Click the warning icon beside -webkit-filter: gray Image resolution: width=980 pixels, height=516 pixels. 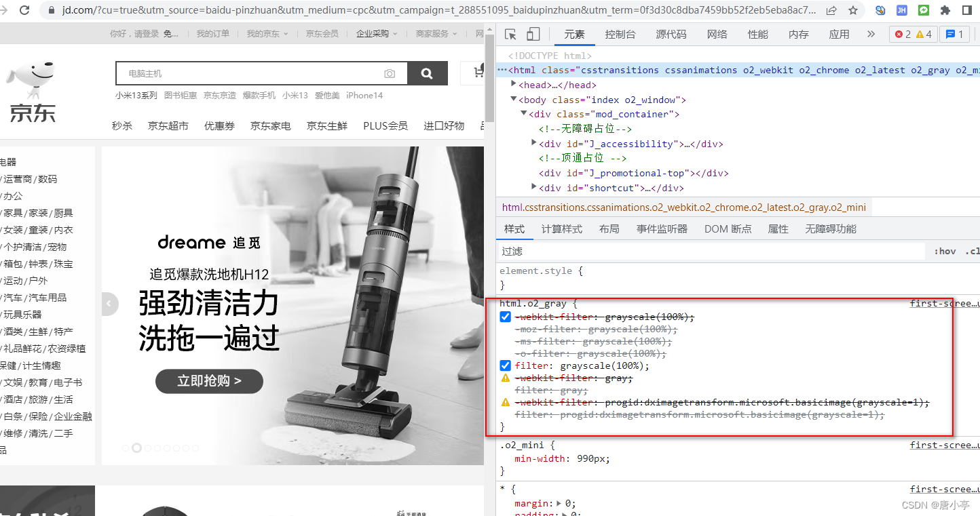[x=505, y=378]
